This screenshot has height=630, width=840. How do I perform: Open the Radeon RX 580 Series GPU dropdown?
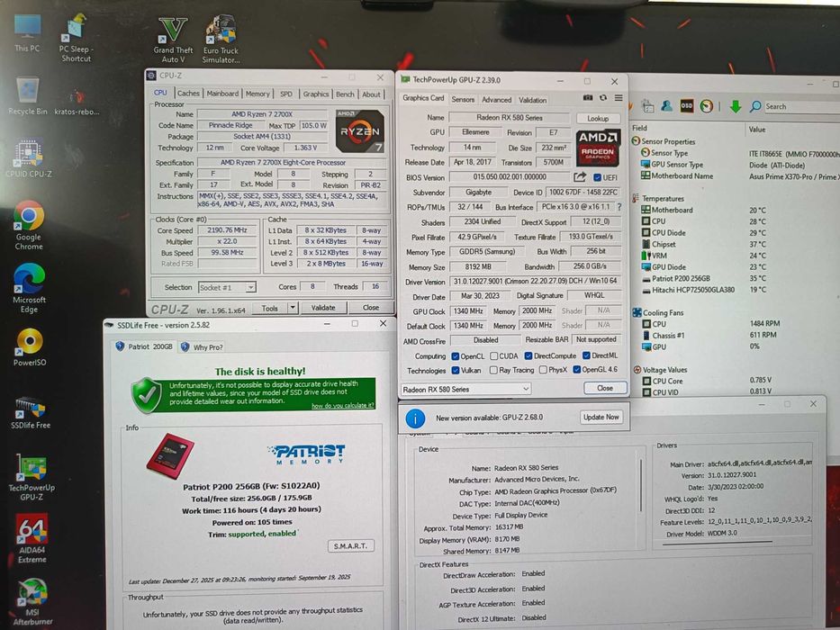pyautogui.click(x=465, y=390)
